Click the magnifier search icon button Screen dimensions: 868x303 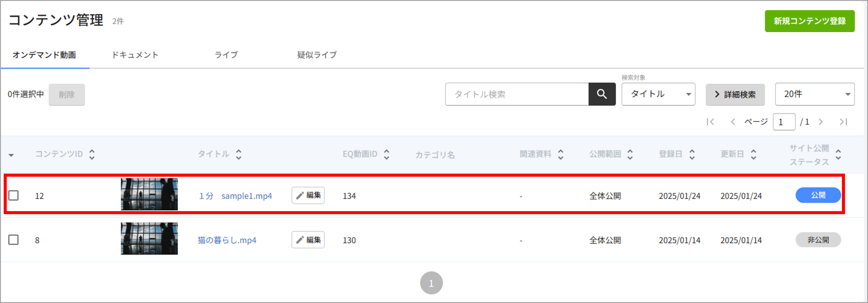point(602,94)
